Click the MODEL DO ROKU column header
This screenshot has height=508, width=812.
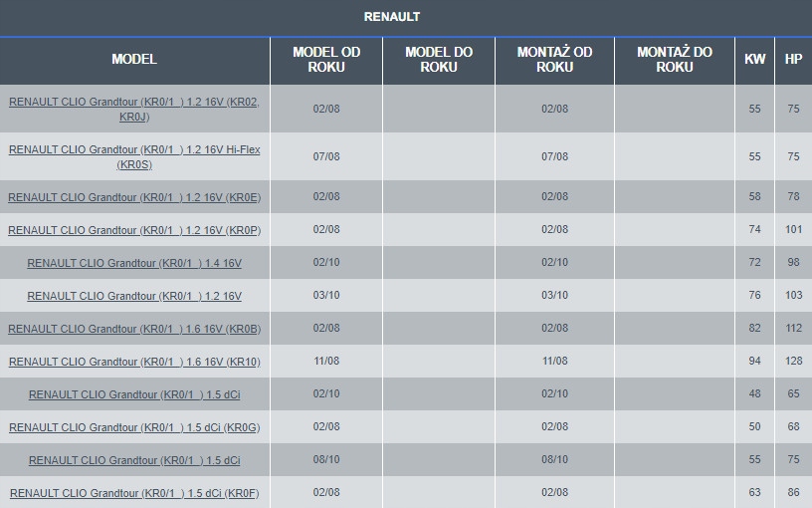(439, 60)
